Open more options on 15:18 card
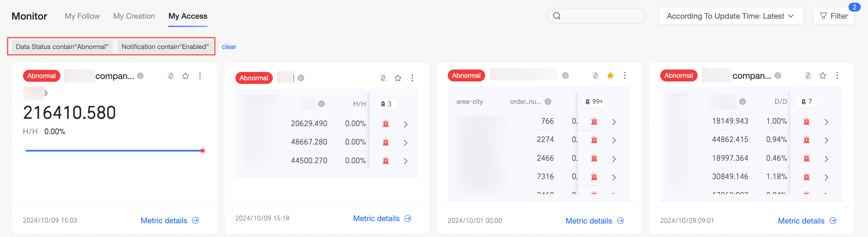868x237 pixels. (413, 78)
